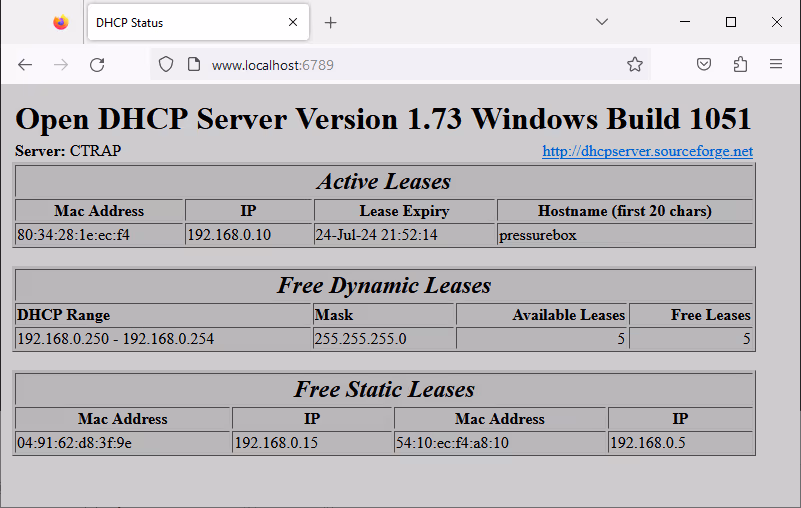Click the Hostname (first 20 chars) header
This screenshot has width=801, height=508.
(624, 211)
